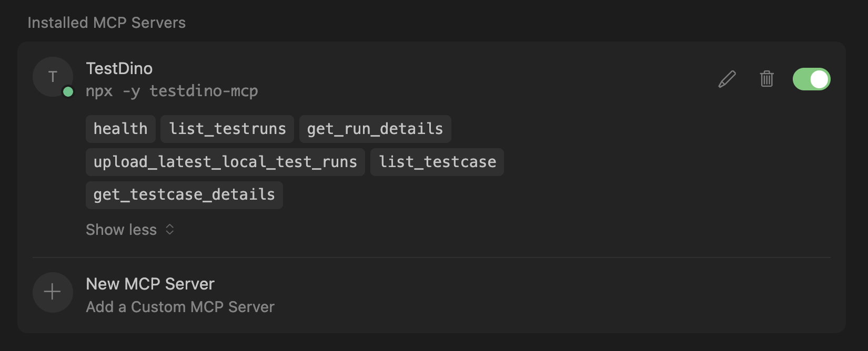This screenshot has width=868, height=351.
Task: Click the chevron next to Show less
Action: pos(169,230)
